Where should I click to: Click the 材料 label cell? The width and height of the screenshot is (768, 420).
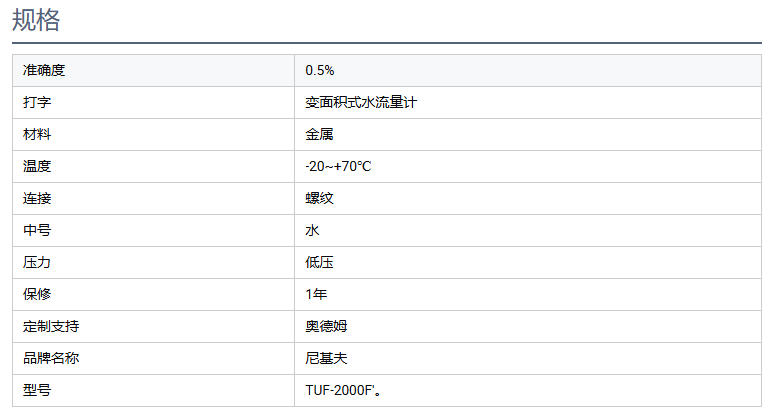tap(37, 134)
